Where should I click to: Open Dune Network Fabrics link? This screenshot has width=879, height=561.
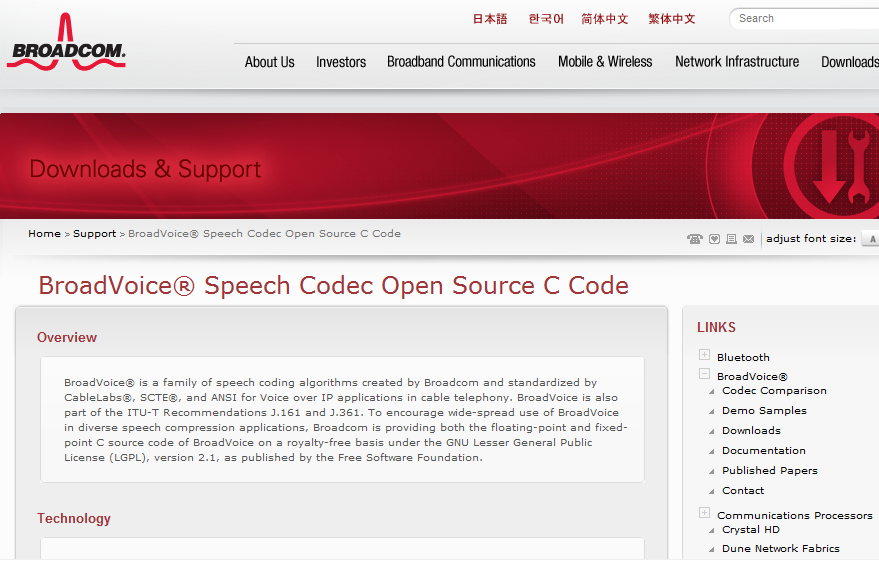781,549
